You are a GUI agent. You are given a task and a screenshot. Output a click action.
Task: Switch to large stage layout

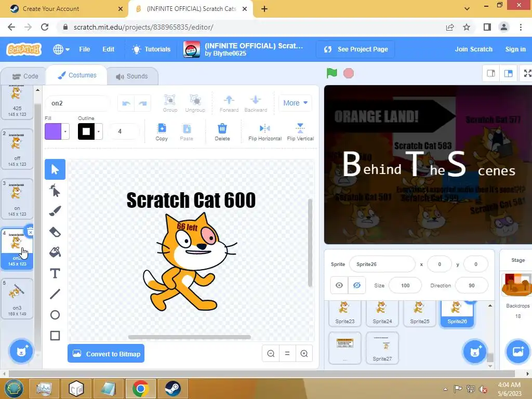(x=508, y=73)
